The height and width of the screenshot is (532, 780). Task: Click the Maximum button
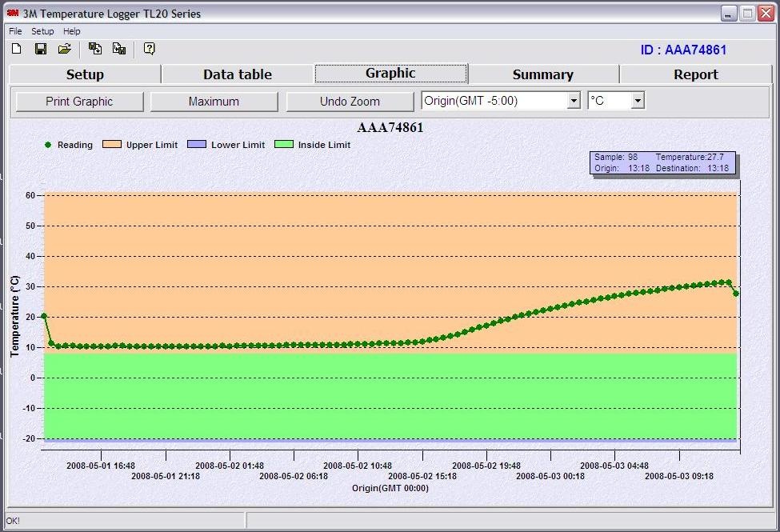214,102
